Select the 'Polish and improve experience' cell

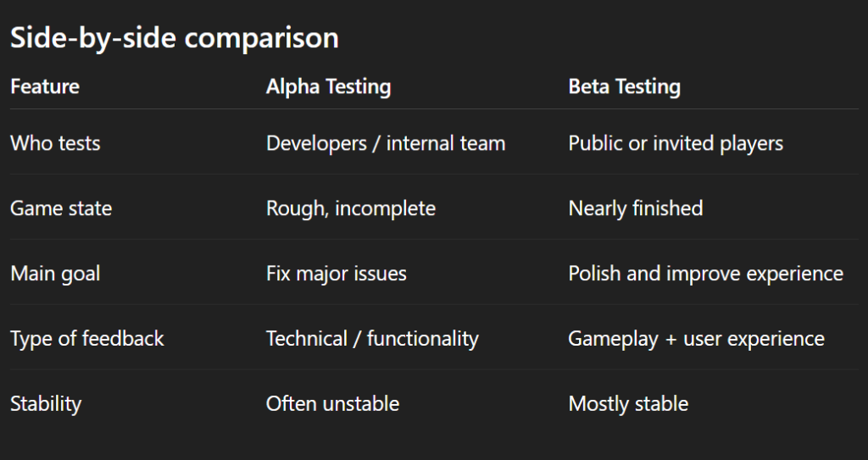[705, 274]
